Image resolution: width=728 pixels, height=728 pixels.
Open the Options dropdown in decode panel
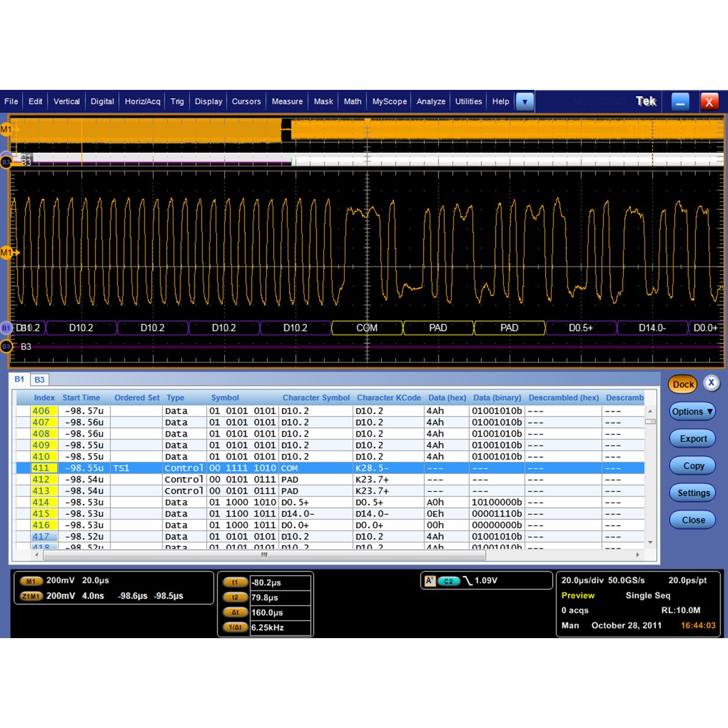[692, 412]
